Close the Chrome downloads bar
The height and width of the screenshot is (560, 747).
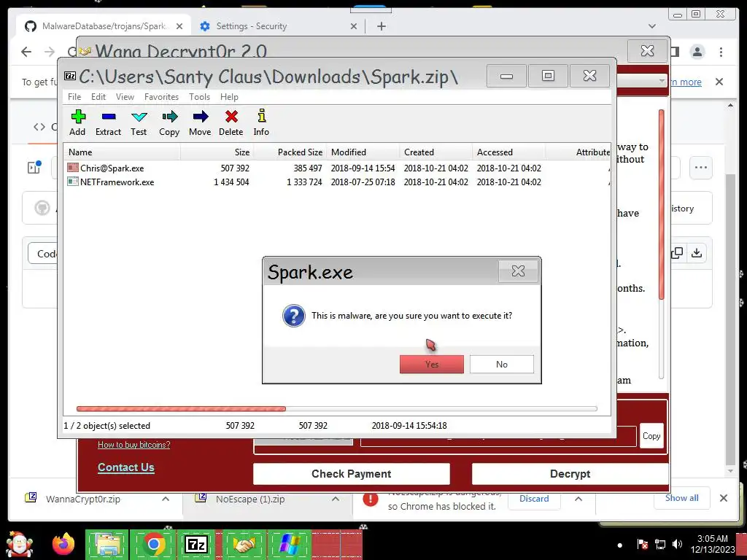click(724, 498)
